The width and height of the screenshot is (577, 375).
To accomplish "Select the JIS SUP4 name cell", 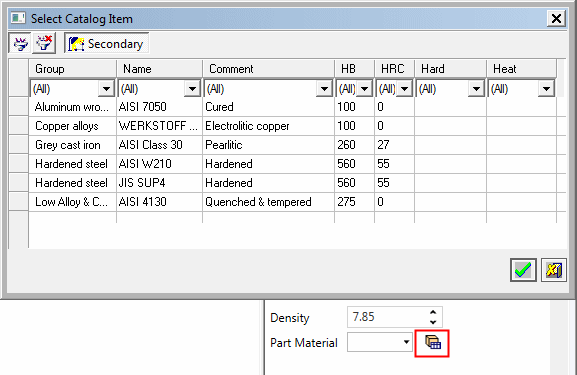I will (x=159, y=183).
